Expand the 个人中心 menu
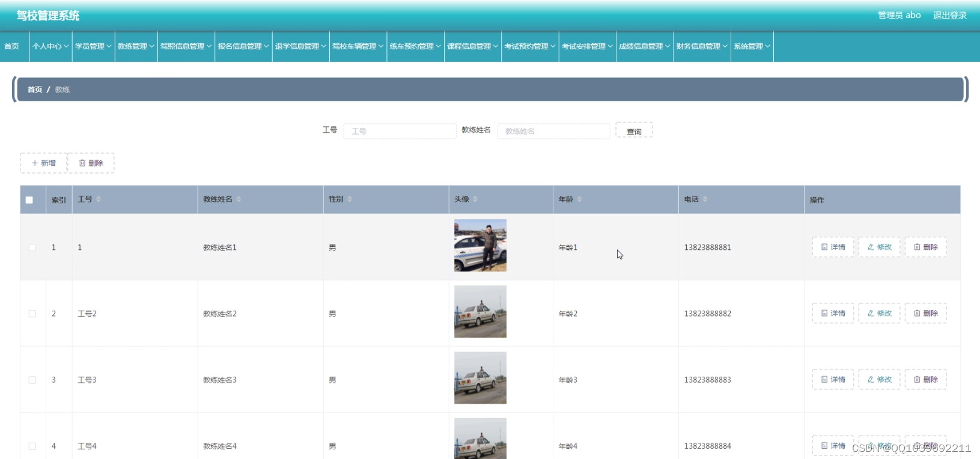The width and height of the screenshot is (980, 459). pyautogui.click(x=50, y=46)
